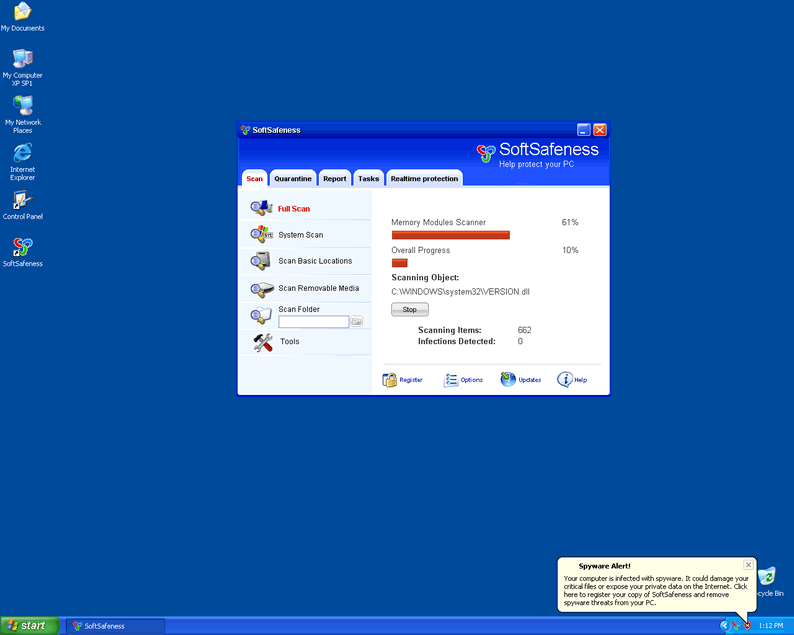Image resolution: width=794 pixels, height=635 pixels.
Task: Click the Full Scan icon
Action: pos(261,208)
